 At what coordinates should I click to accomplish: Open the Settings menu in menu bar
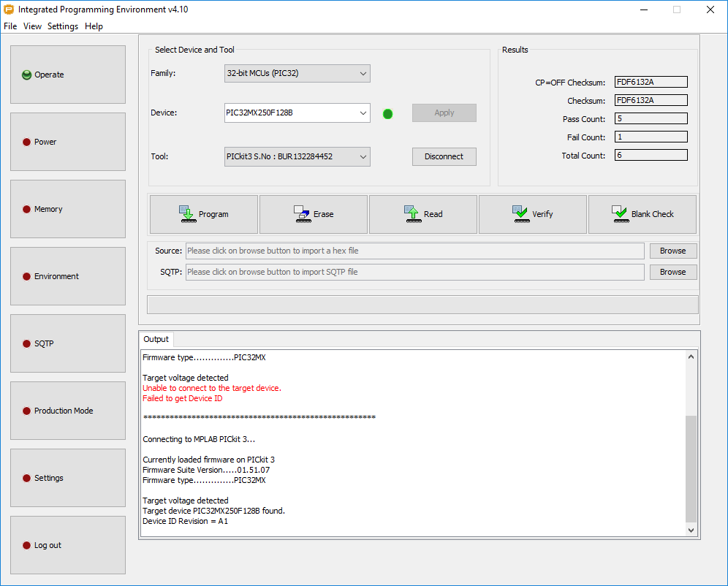(x=63, y=26)
